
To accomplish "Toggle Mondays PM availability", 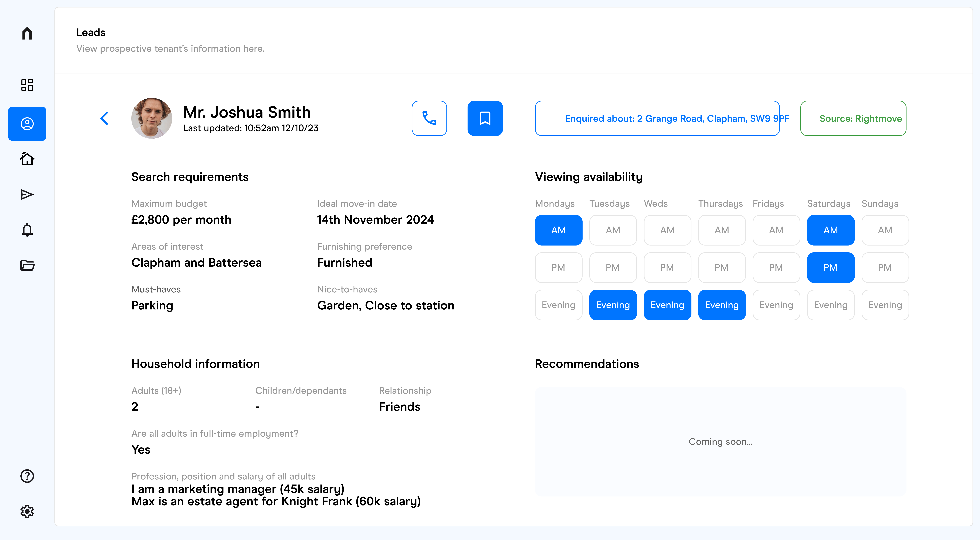I will point(558,268).
